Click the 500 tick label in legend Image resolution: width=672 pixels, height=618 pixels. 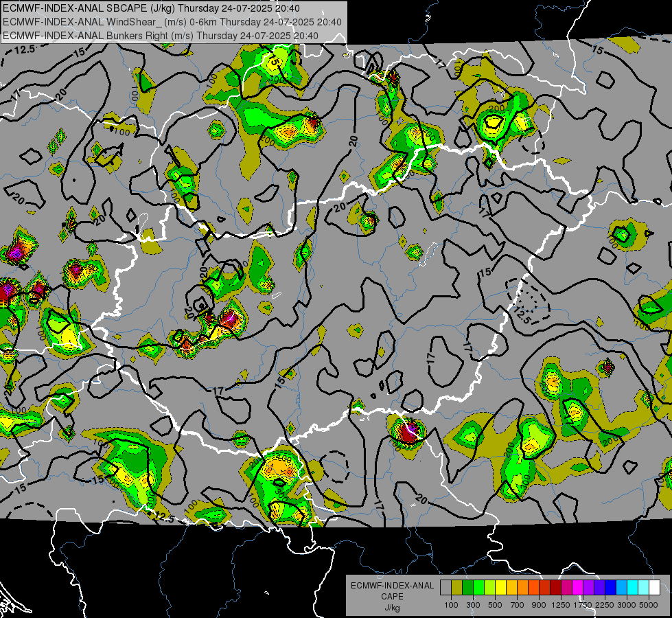click(x=495, y=605)
